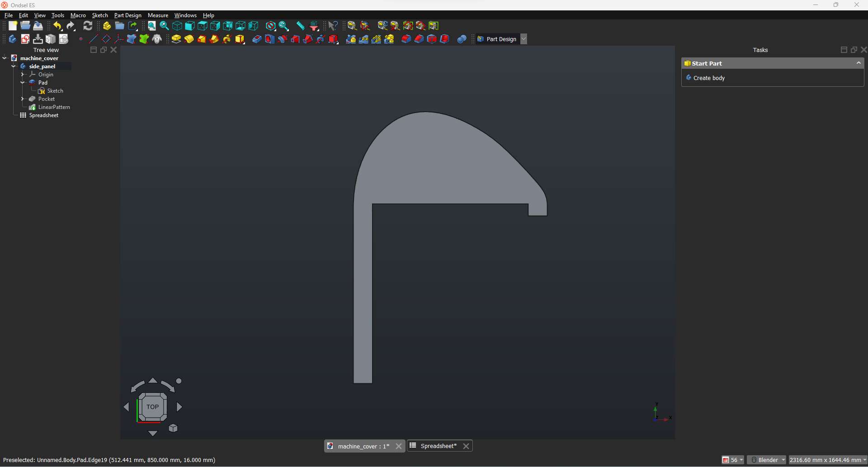The width and height of the screenshot is (868, 467).
Task: Open the navigation cube mini-cube menu
Action: pyautogui.click(x=173, y=428)
